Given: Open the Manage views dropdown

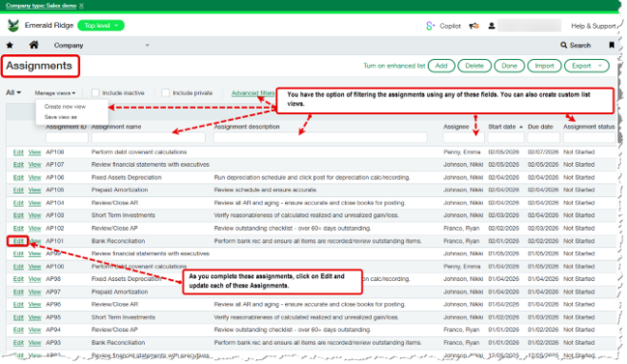Looking at the screenshot, I should pos(55,93).
